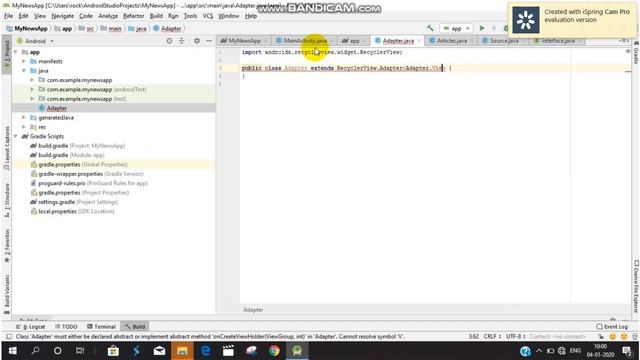Open the Tools menu
640x360 pixels.
click(190, 16)
